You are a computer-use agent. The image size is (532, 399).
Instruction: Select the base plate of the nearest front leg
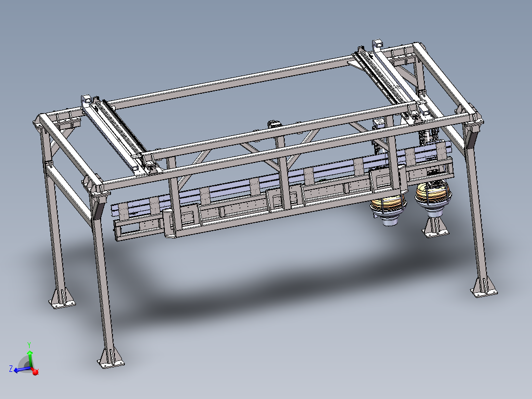[x=111, y=363]
